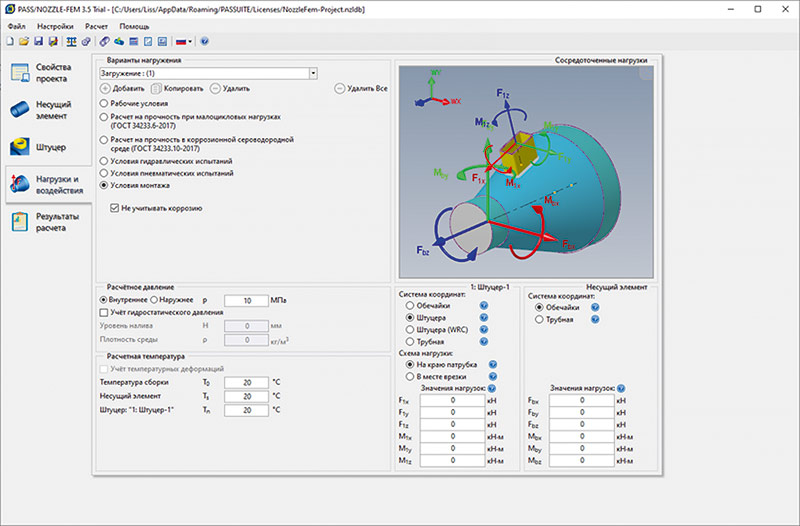Click the New project icon
800x526 pixels.
point(10,41)
